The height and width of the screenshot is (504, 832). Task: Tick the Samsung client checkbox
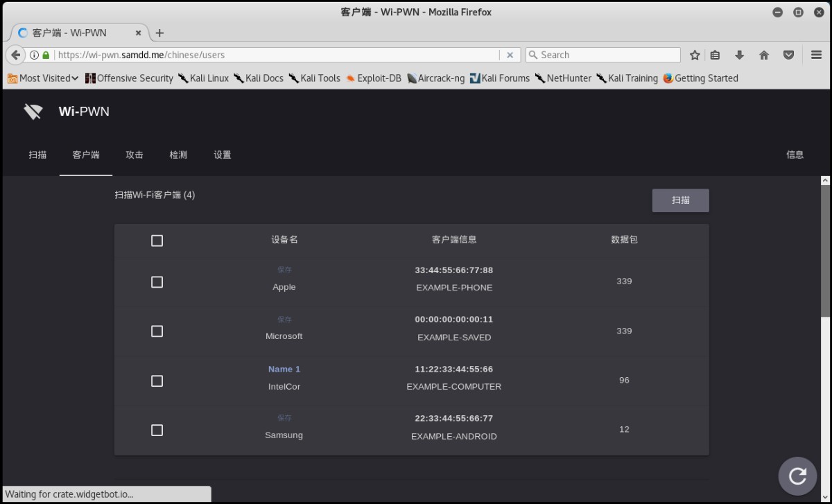point(157,431)
